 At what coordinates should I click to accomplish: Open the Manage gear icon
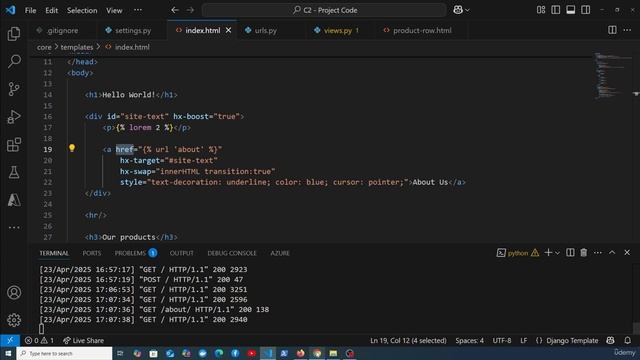(x=14, y=320)
